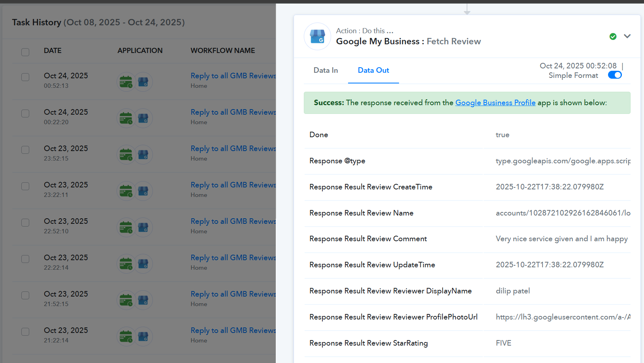Click the scheduler icon in the Oct 24 00:52:13 row
Viewport: 644px width, 363px height.
[x=126, y=82]
